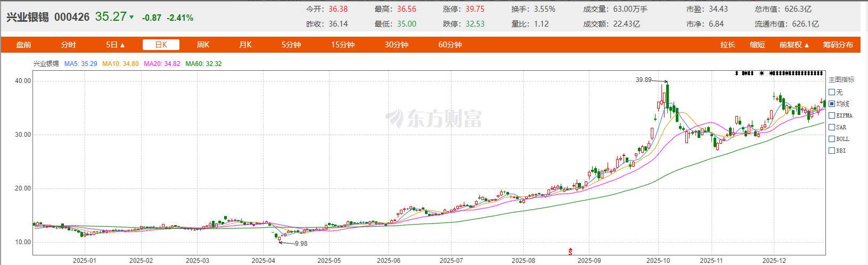The height and width of the screenshot is (265, 868).
Task: Tick the BOLL indicator checkbox
Action: pos(832,139)
